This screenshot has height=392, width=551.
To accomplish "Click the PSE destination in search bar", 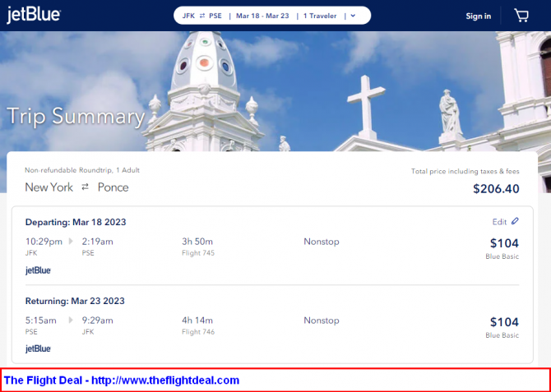I will (215, 16).
